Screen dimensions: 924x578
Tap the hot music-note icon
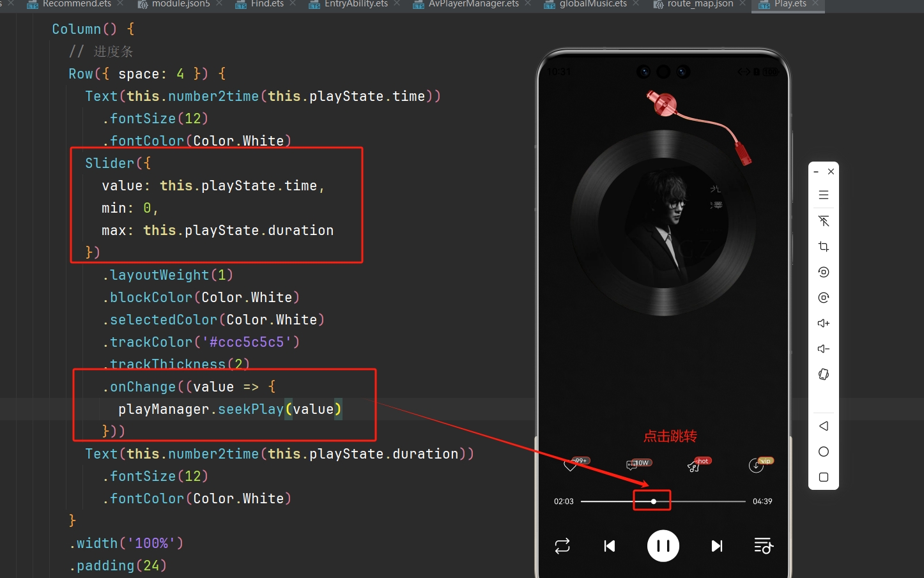pyautogui.click(x=694, y=466)
